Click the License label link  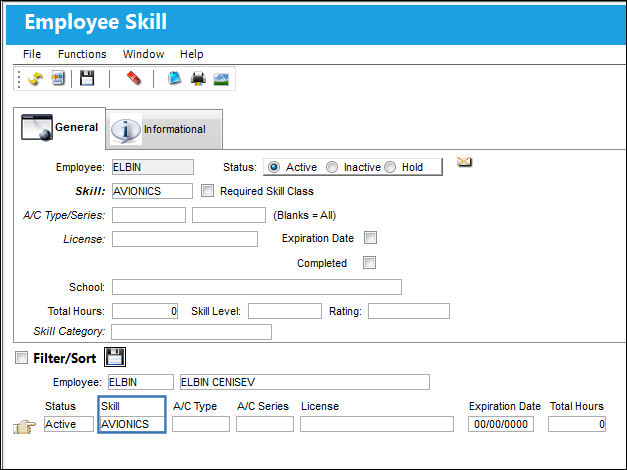click(x=84, y=239)
